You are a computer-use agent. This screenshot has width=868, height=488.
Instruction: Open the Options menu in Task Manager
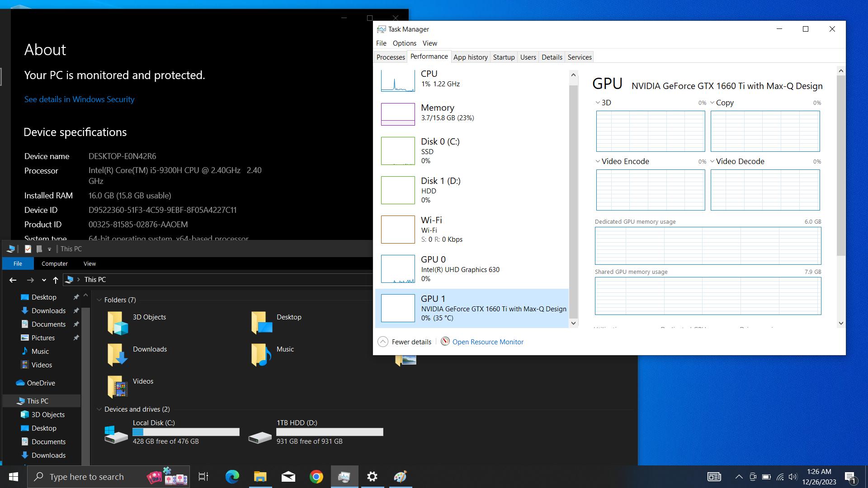[404, 43]
